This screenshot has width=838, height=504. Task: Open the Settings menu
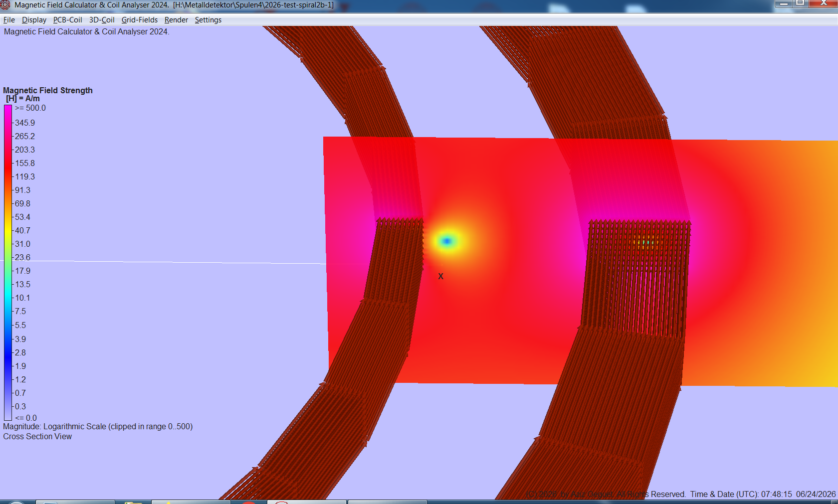(208, 20)
